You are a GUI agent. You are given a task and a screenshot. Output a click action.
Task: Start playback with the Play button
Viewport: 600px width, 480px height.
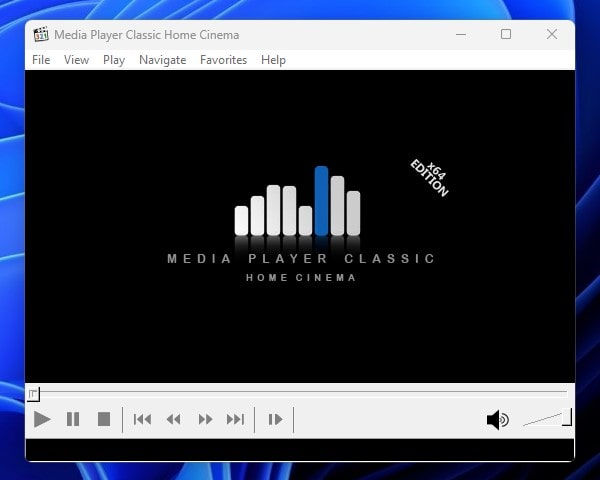tap(42, 419)
